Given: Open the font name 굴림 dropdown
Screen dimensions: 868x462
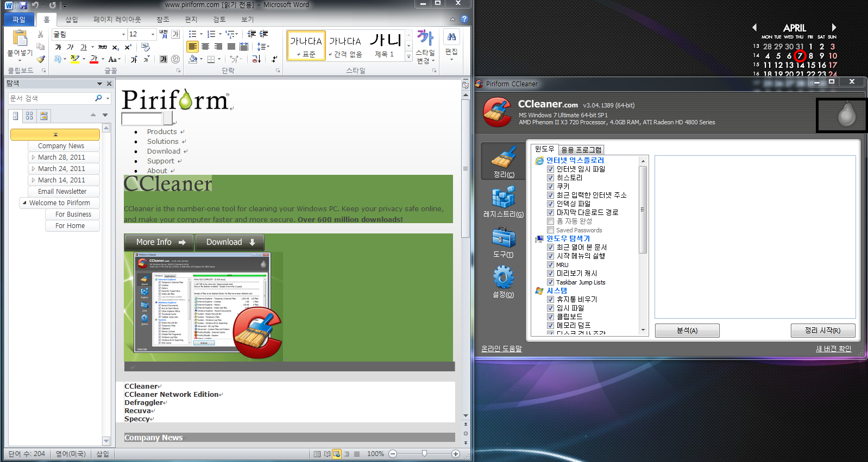Looking at the screenshot, I should (123, 34).
